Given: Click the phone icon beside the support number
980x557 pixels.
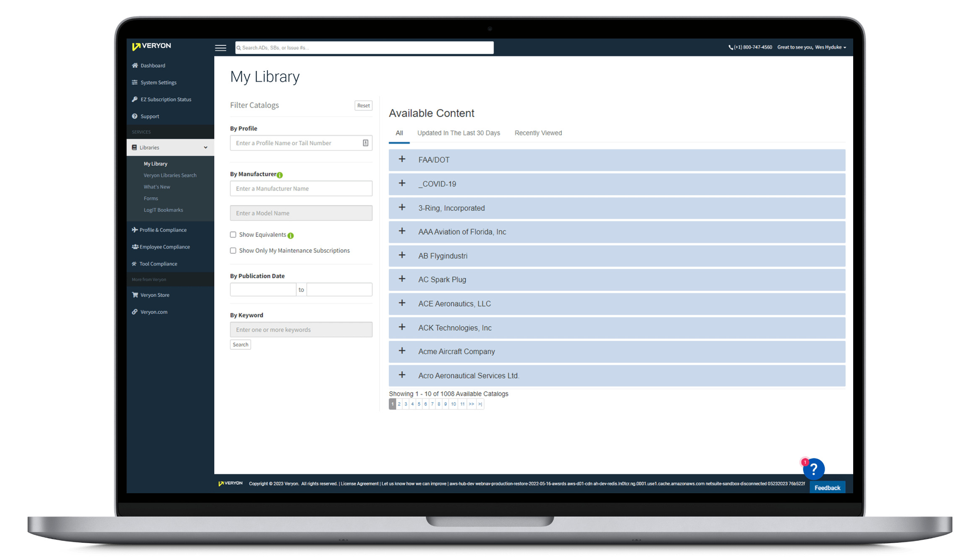Looking at the screenshot, I should (731, 47).
